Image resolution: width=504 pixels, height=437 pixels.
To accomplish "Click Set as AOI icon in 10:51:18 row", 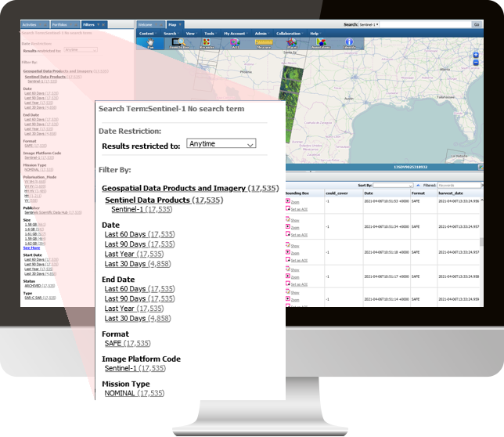I will (x=288, y=259).
